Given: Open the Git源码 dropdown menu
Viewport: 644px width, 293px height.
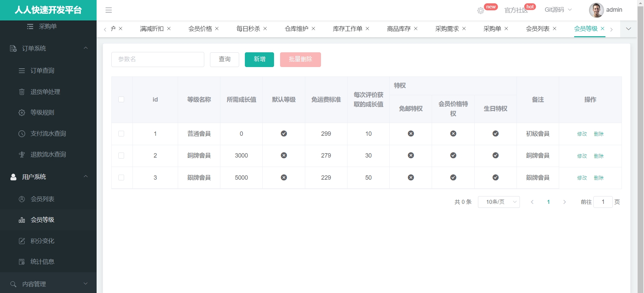Looking at the screenshot, I should click(x=558, y=10).
